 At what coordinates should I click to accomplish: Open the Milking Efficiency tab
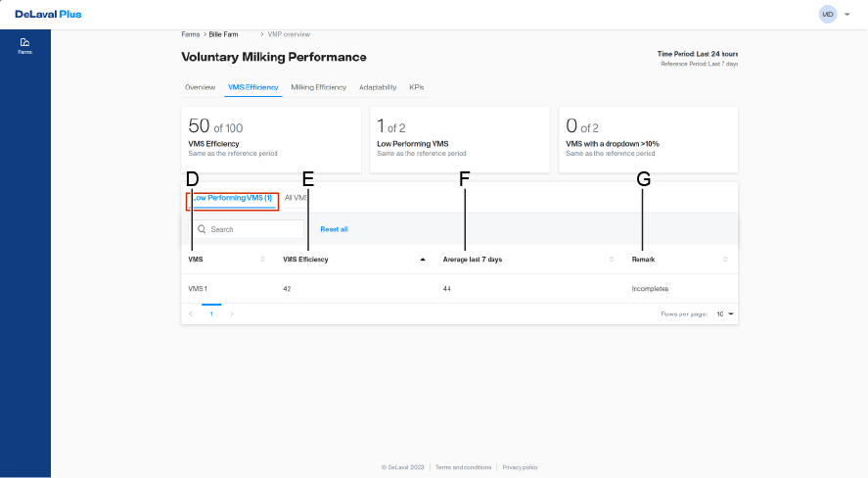(x=318, y=87)
